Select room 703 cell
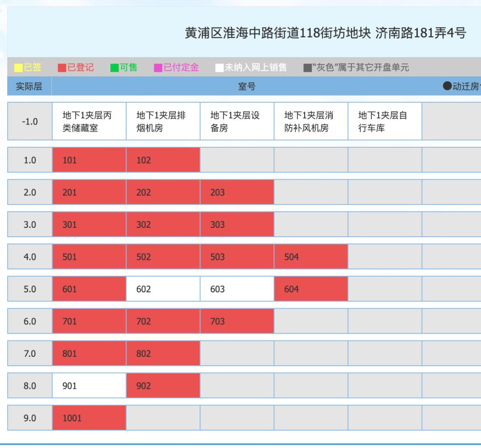The height and width of the screenshot is (448, 481). (237, 321)
